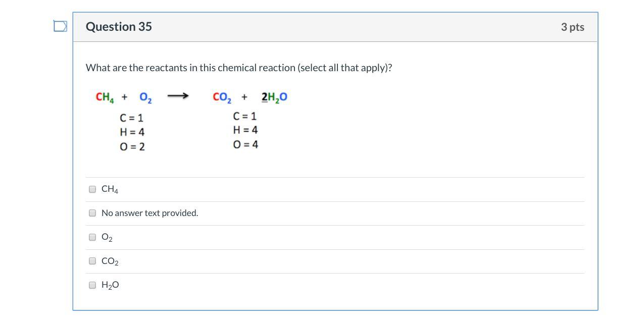Check the CH4 answer checkbox
Image resolution: width=644 pixels, height=321 pixels.
[92, 189]
